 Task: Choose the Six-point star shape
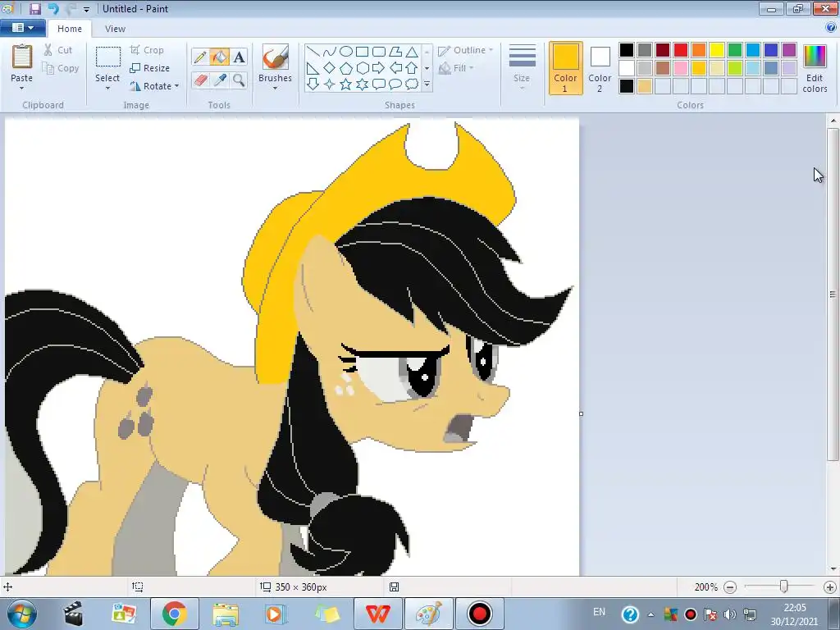click(362, 84)
